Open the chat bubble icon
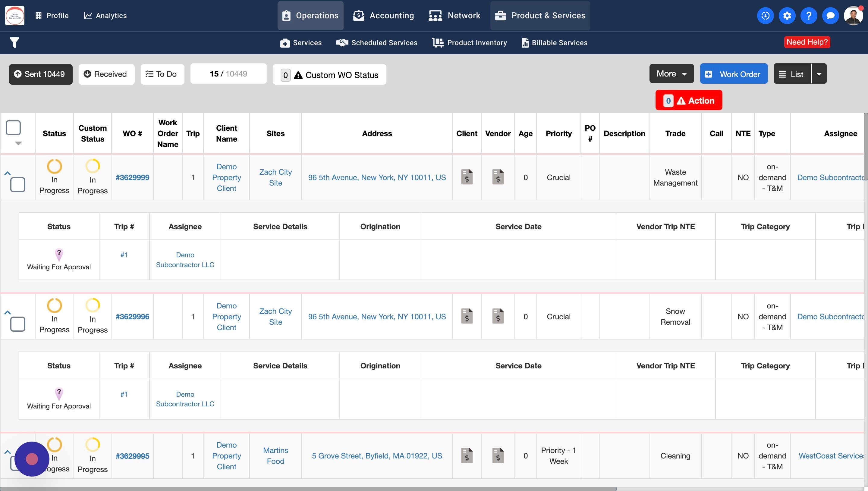 coord(830,15)
